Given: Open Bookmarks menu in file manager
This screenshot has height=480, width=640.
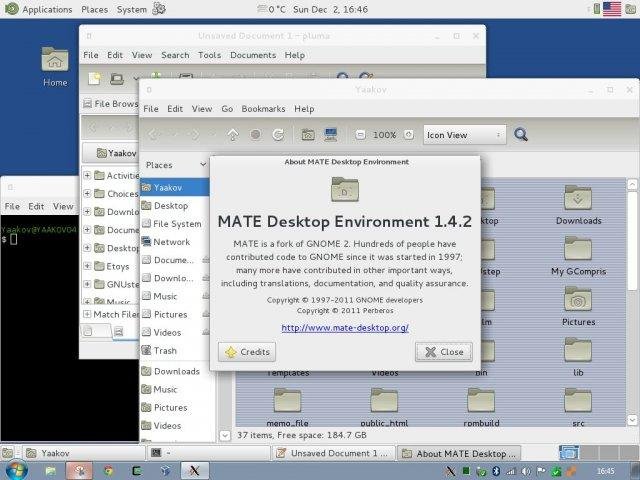Looking at the screenshot, I should tap(263, 109).
